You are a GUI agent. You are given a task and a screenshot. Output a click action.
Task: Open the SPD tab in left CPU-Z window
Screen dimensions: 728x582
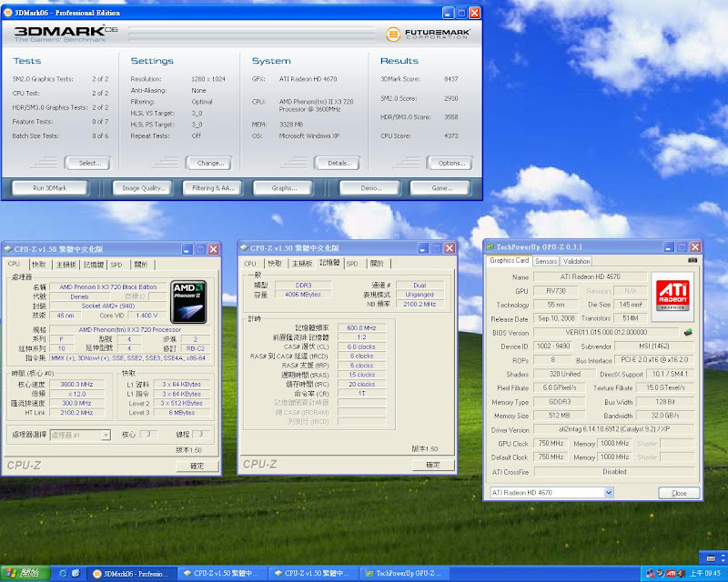point(116,265)
